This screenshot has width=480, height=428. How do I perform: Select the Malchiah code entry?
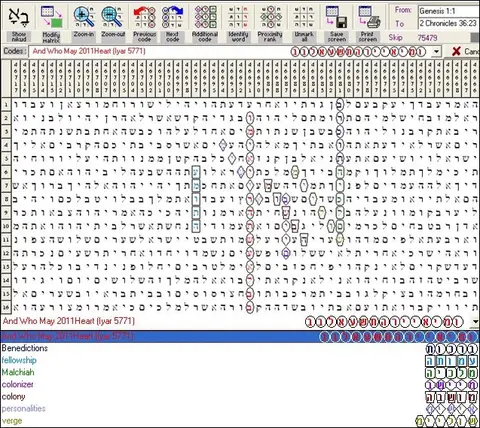(x=18, y=372)
